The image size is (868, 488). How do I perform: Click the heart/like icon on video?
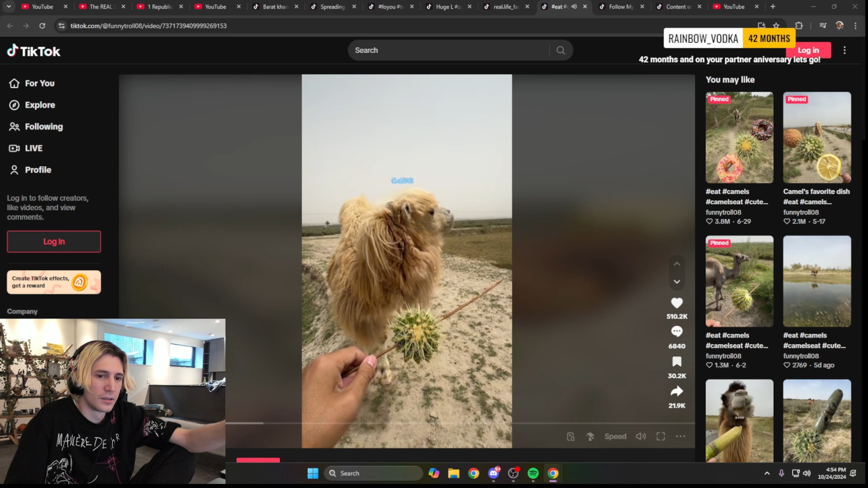tap(677, 303)
